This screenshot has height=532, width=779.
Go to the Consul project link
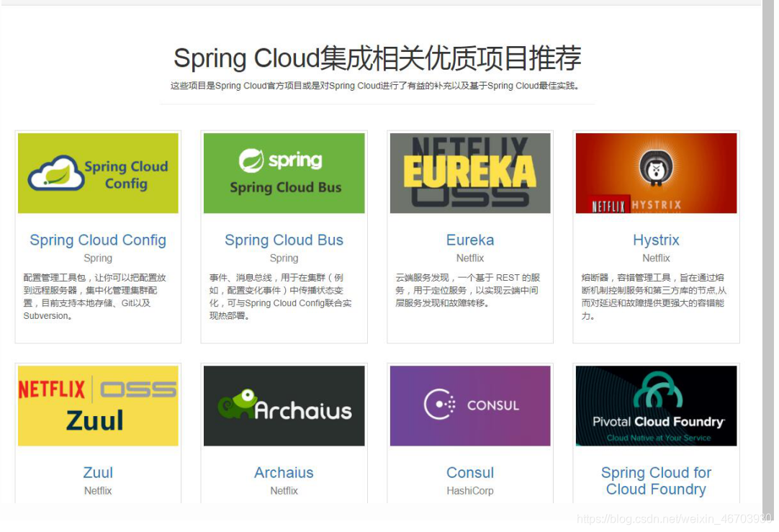click(470, 472)
